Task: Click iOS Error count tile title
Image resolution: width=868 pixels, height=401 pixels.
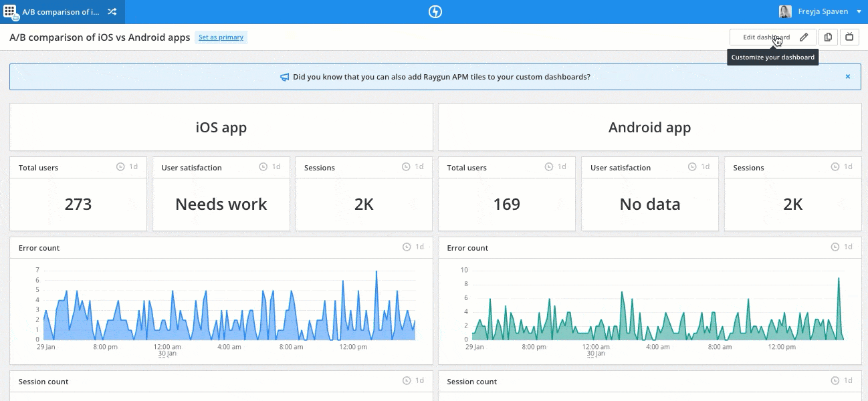Action: coord(39,248)
